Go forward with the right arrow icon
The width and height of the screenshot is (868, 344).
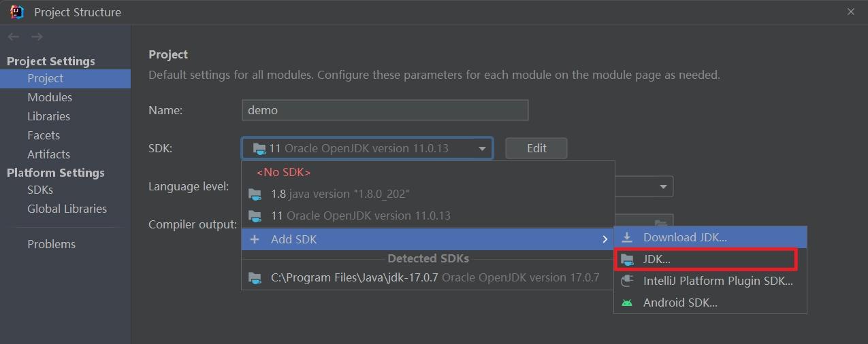coord(37,37)
